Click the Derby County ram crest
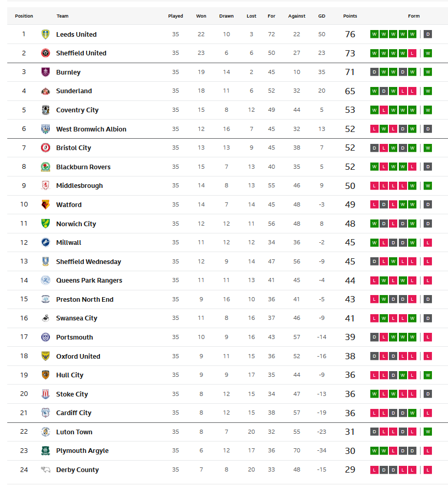 pyautogui.click(x=45, y=469)
